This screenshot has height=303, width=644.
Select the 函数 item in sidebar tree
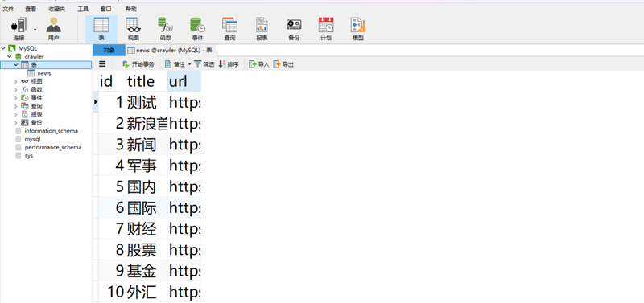[x=36, y=89]
